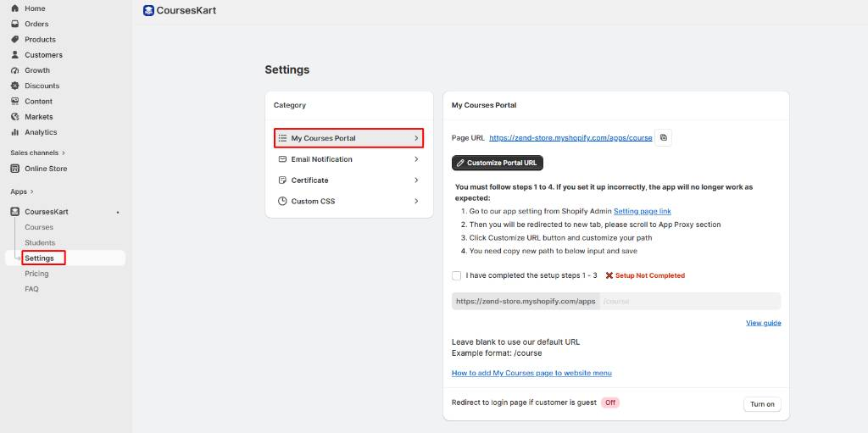
Task: Select the Custom CSS category
Action: pyautogui.click(x=348, y=201)
